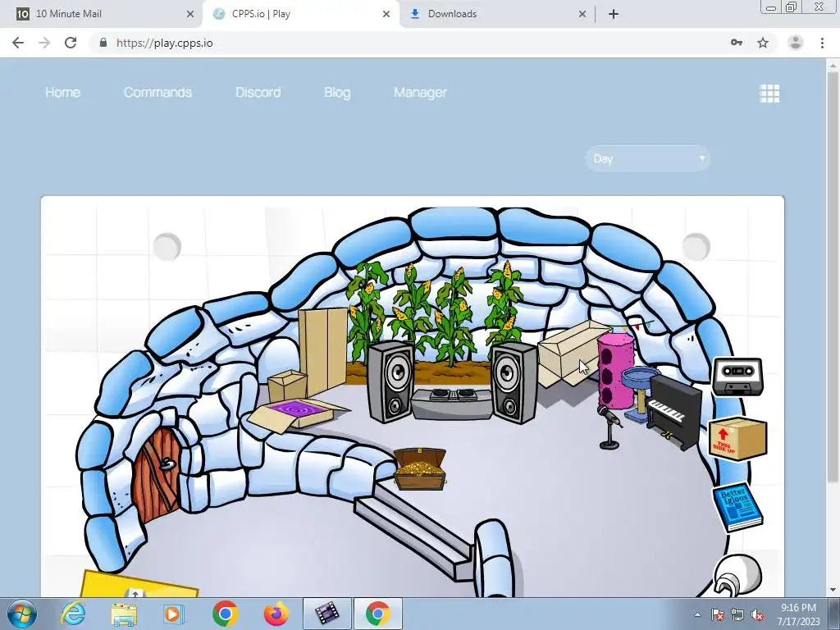
Task: Open the Commands page link
Action: [157, 92]
